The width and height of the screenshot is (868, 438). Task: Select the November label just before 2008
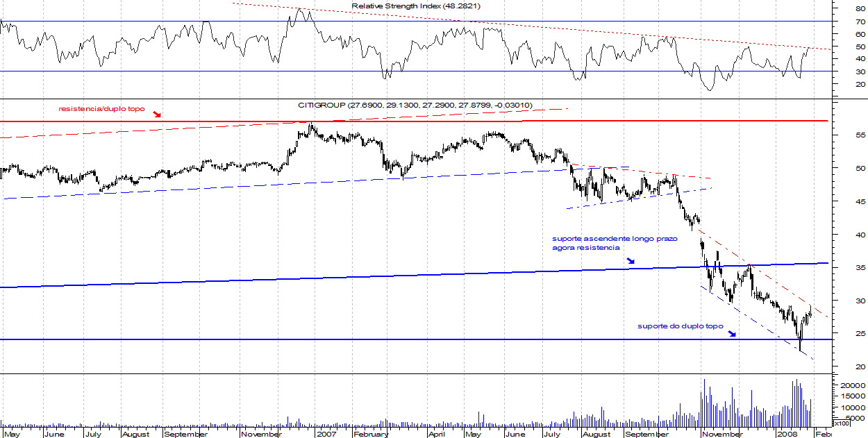(722, 434)
